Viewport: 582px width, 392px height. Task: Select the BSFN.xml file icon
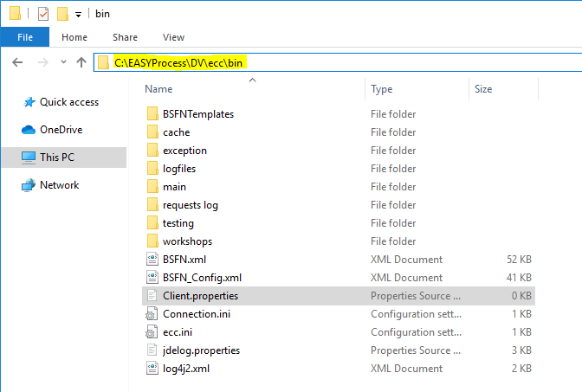coord(152,260)
